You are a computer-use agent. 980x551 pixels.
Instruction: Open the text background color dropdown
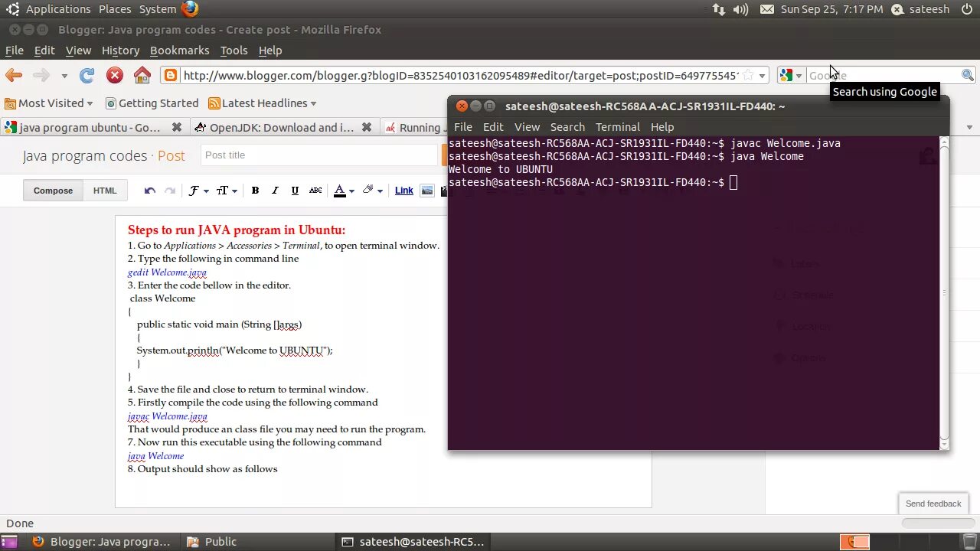372,191
